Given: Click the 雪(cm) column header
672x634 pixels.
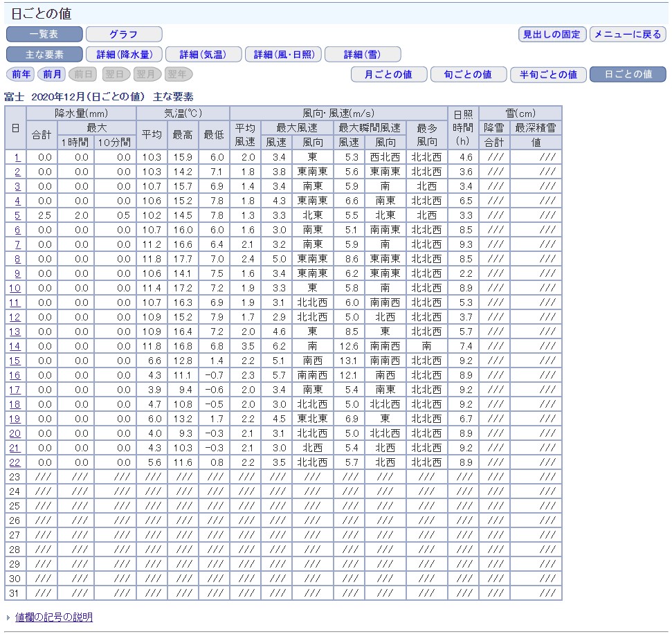Looking at the screenshot, I should point(520,114).
